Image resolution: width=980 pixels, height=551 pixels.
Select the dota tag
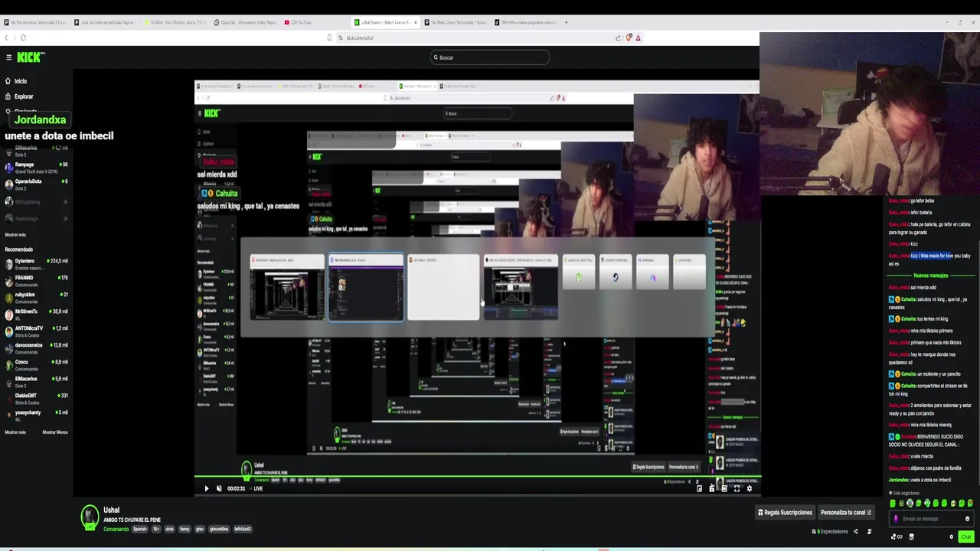(169, 529)
